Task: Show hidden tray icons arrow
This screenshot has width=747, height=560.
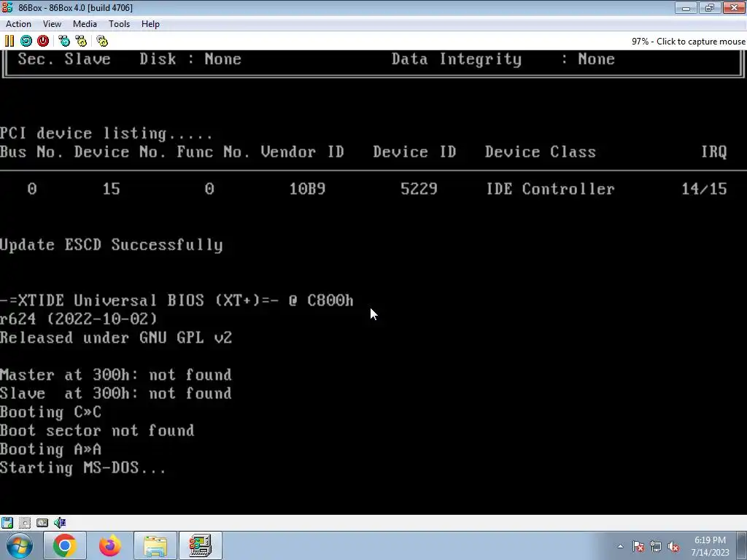Action: click(x=620, y=546)
